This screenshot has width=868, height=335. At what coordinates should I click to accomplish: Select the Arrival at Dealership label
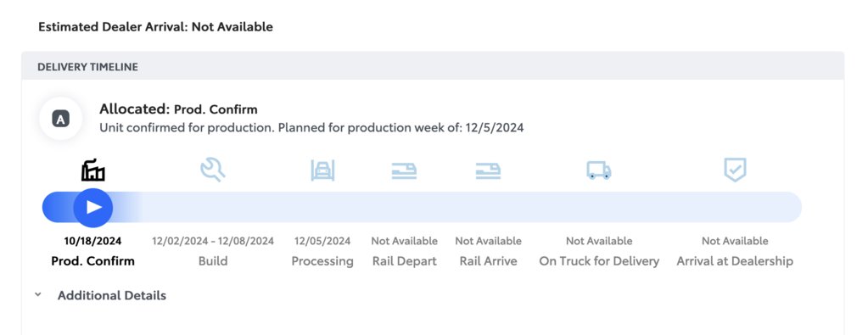735,261
